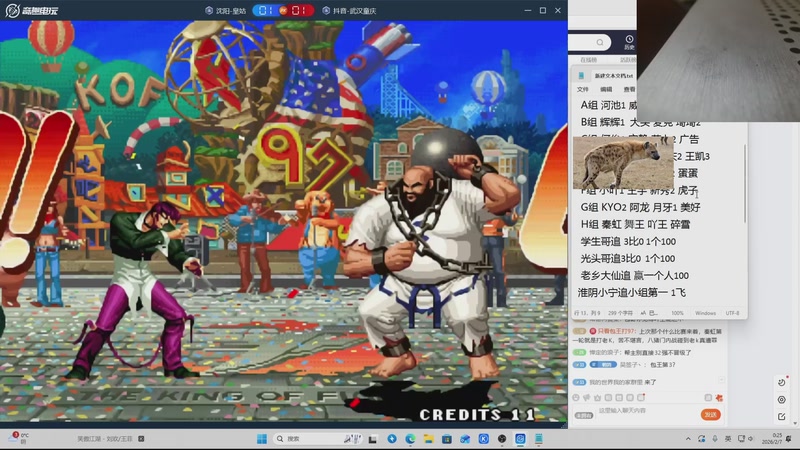Open the Edge browser from taskbar
Image resolution: width=800 pixels, height=450 pixels.
pos(410,439)
